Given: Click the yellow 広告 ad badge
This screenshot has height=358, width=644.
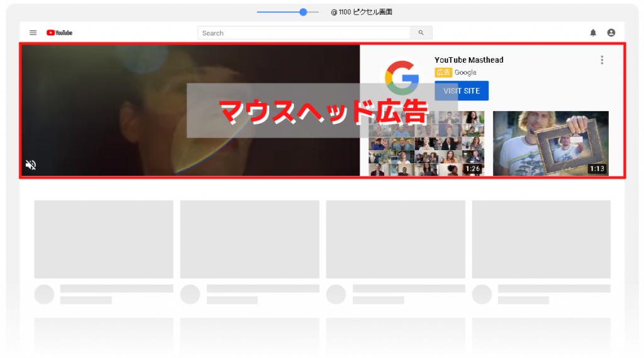Looking at the screenshot, I should 443,73.
